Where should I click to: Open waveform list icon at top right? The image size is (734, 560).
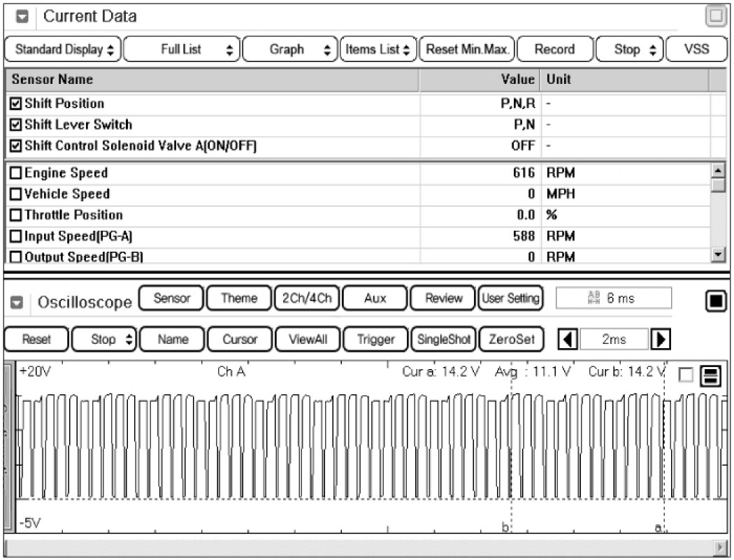710,377
